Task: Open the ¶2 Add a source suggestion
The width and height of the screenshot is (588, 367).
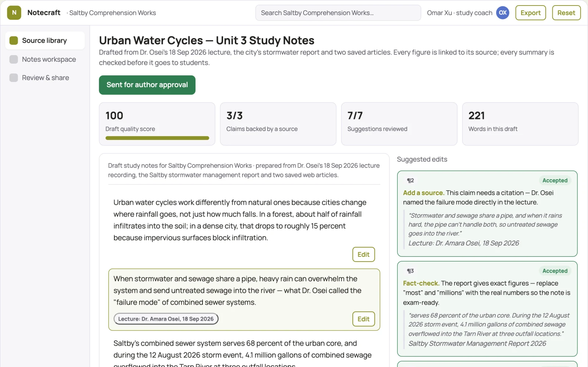Action: pos(487,213)
